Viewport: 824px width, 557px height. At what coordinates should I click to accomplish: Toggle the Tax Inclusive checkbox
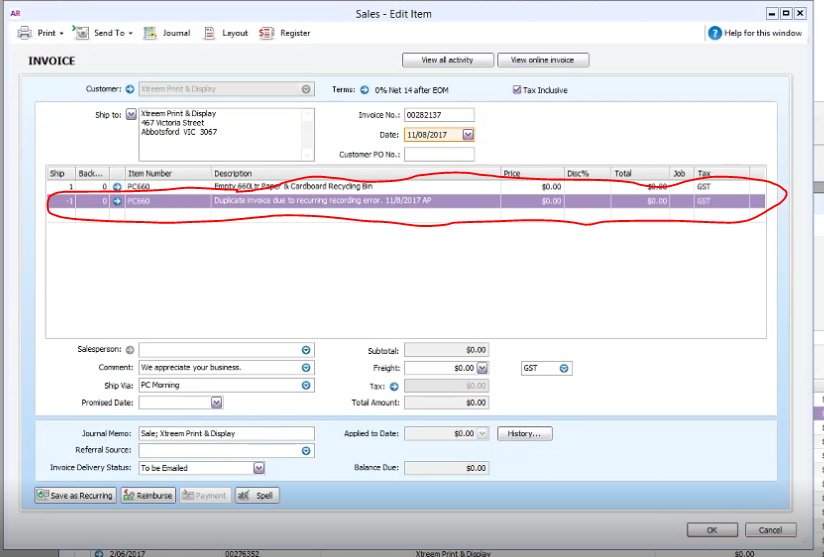point(517,90)
